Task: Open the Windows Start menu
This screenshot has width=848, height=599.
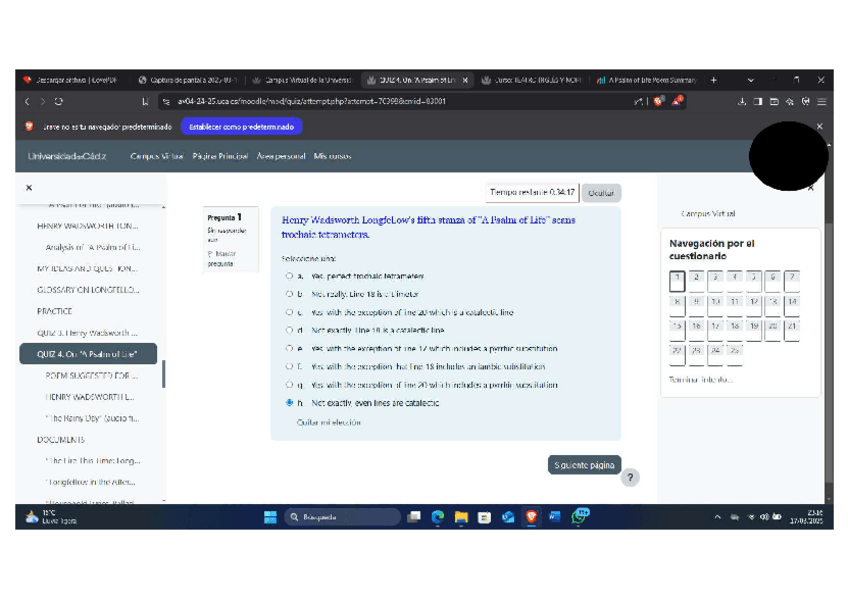Action: click(270, 517)
